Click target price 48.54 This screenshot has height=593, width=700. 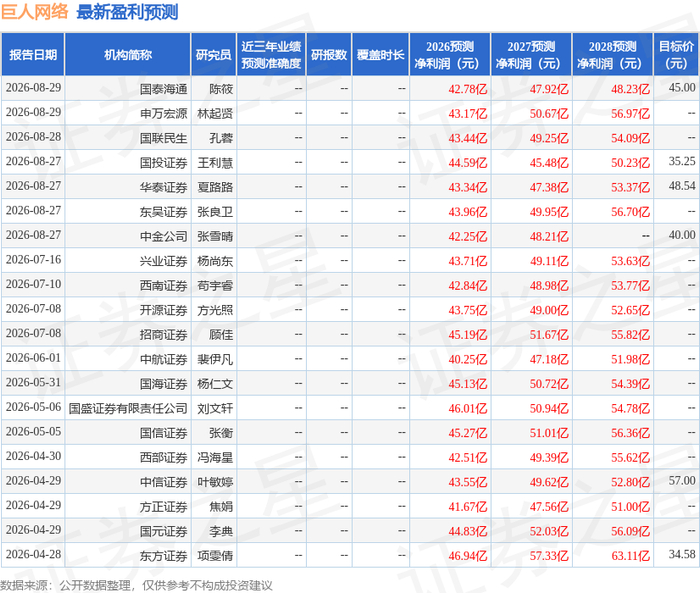coord(682,186)
